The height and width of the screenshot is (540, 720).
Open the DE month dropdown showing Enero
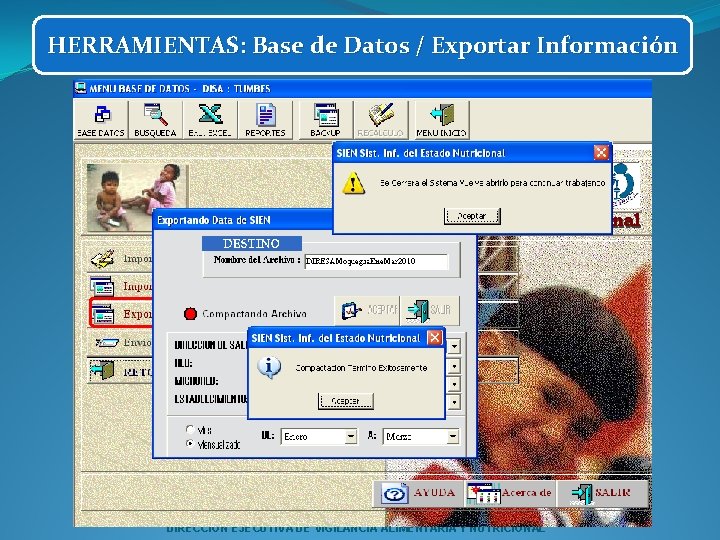319,436
